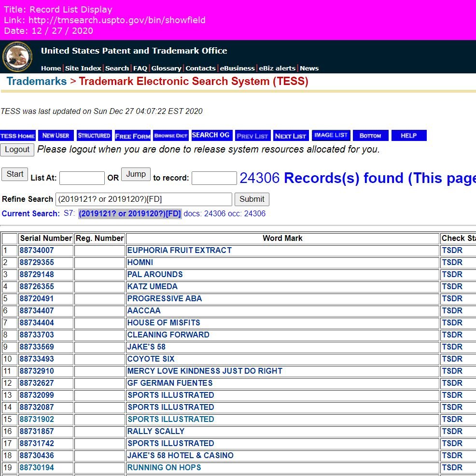Image resolution: width=476 pixels, height=476 pixels.
Task: Open Structured search form
Action: click(94, 135)
